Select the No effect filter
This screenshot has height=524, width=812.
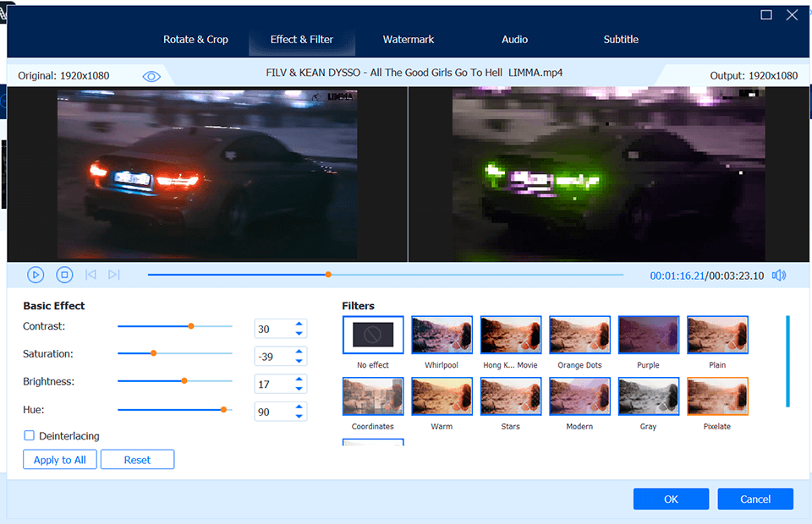(372, 335)
